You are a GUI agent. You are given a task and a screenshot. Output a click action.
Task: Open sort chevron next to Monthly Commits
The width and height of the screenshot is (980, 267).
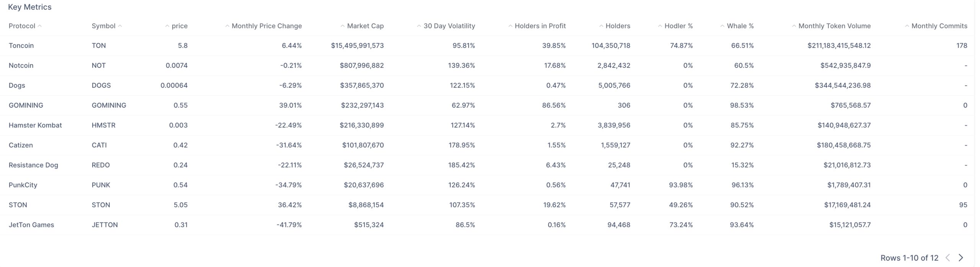(906, 26)
